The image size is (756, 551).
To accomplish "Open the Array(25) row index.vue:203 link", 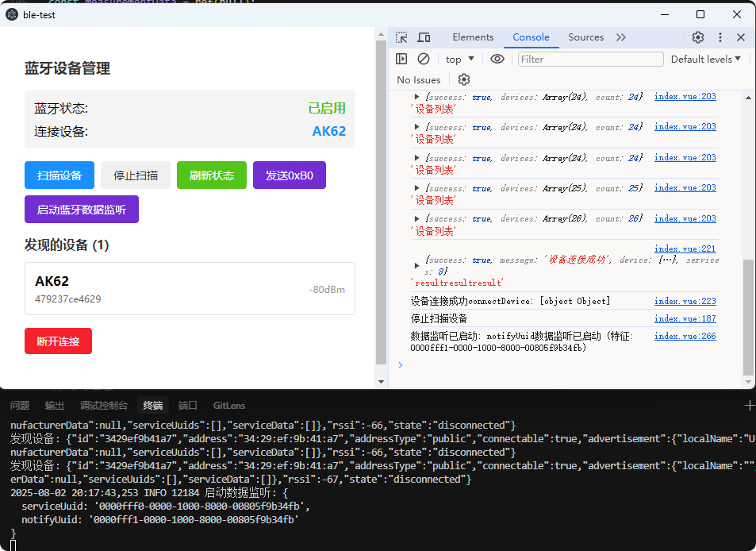I will 685,187.
